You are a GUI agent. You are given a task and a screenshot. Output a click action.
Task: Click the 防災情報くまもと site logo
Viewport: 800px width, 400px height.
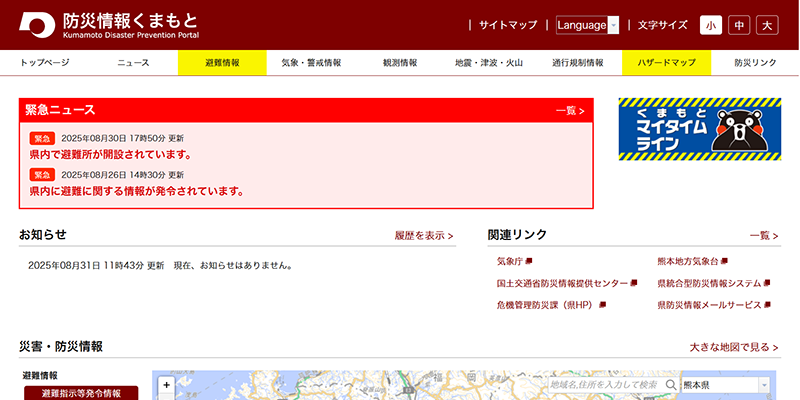point(109,25)
